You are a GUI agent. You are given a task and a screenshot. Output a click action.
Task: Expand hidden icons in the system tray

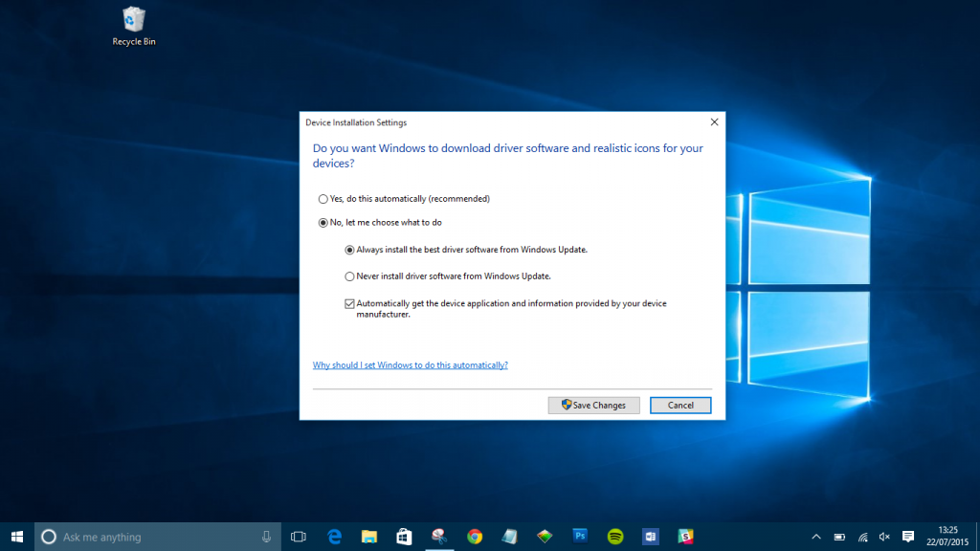816,536
